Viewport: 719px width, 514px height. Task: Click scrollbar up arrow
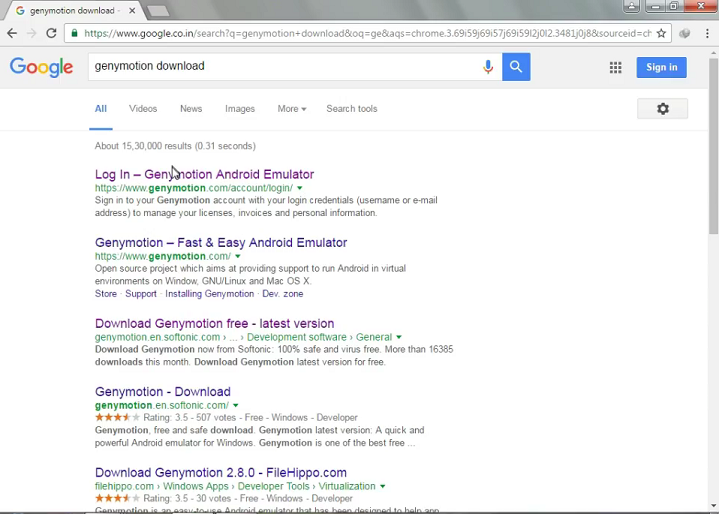(713, 53)
